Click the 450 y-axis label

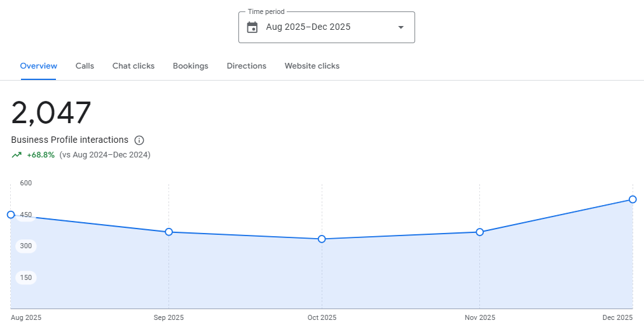pyautogui.click(x=26, y=215)
